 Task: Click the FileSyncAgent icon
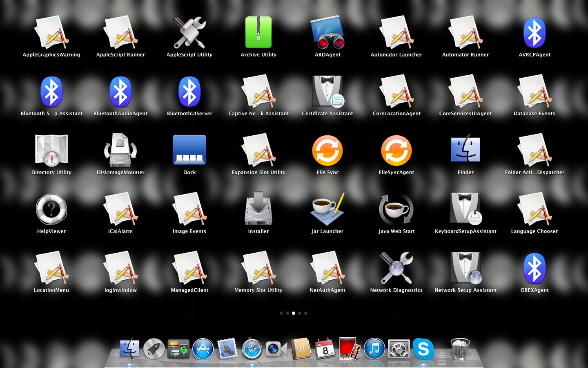pos(396,150)
